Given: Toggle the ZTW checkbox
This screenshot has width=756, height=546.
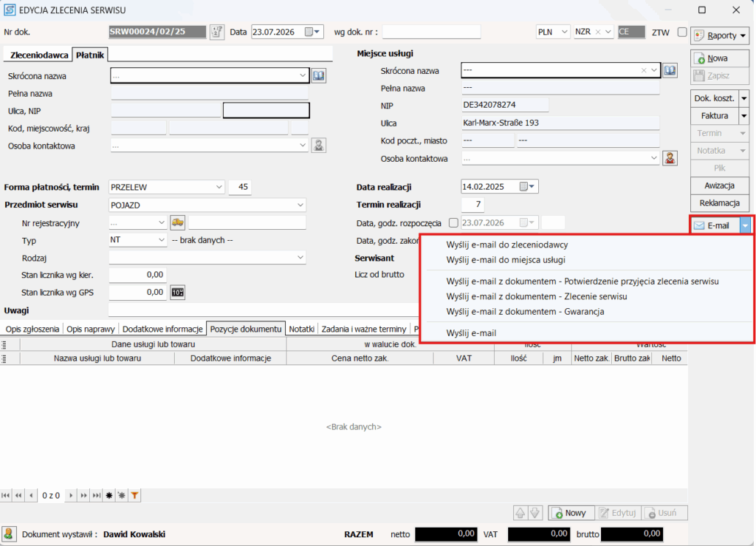Looking at the screenshot, I should [x=681, y=32].
